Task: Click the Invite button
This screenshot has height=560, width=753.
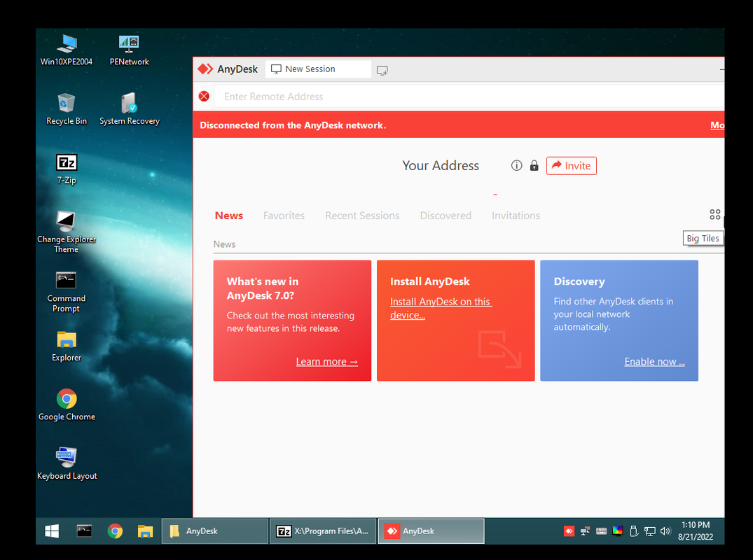Action: click(571, 166)
